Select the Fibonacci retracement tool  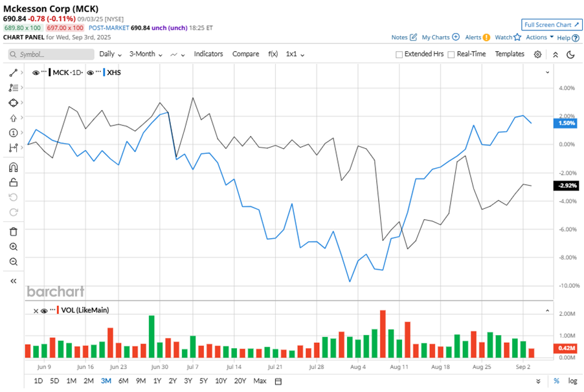[14, 88]
